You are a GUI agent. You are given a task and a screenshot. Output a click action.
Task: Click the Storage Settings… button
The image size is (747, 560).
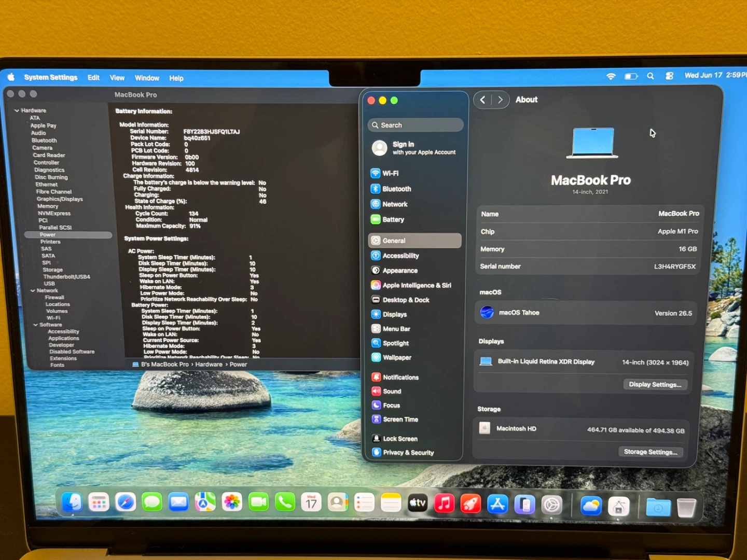(x=651, y=452)
